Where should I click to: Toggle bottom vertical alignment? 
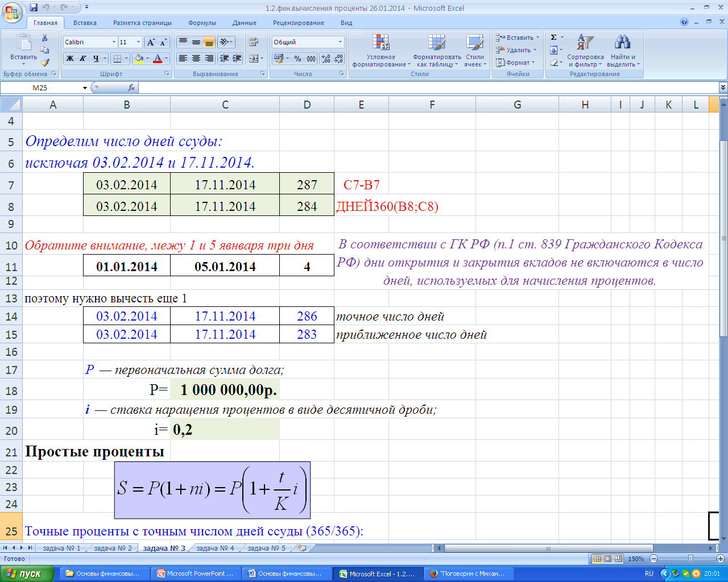(x=209, y=42)
